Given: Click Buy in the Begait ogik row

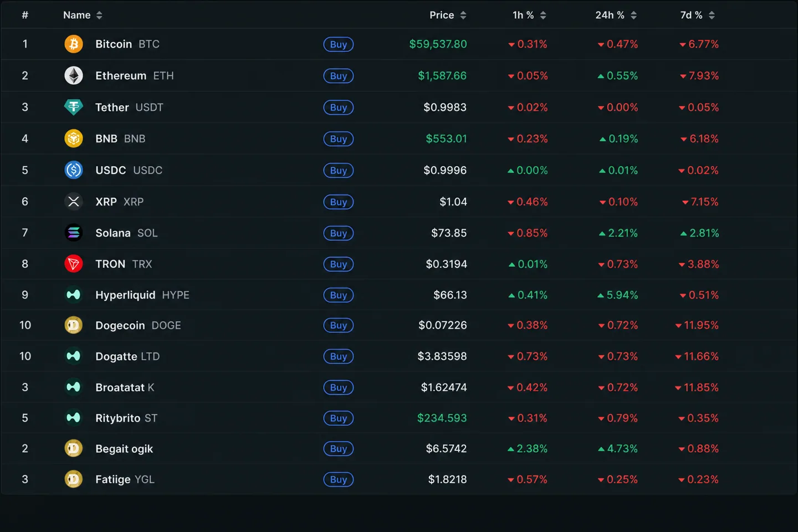Looking at the screenshot, I should [339, 449].
